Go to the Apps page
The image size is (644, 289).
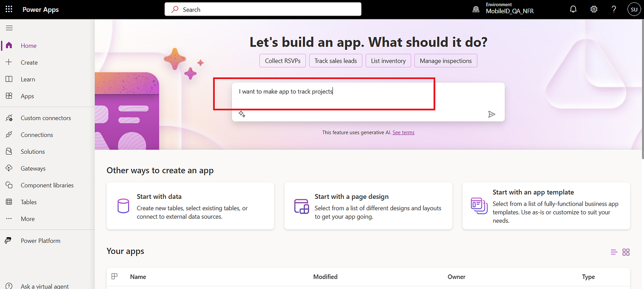[x=27, y=96]
